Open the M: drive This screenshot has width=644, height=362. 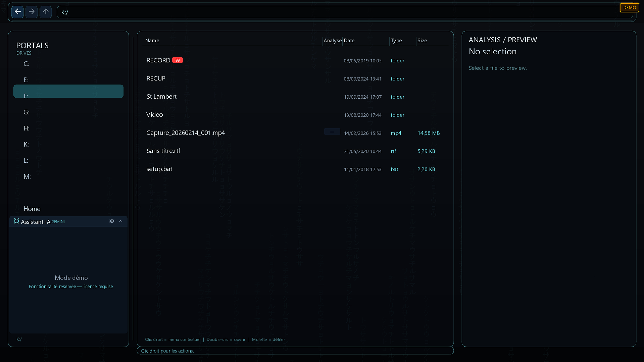(x=27, y=176)
